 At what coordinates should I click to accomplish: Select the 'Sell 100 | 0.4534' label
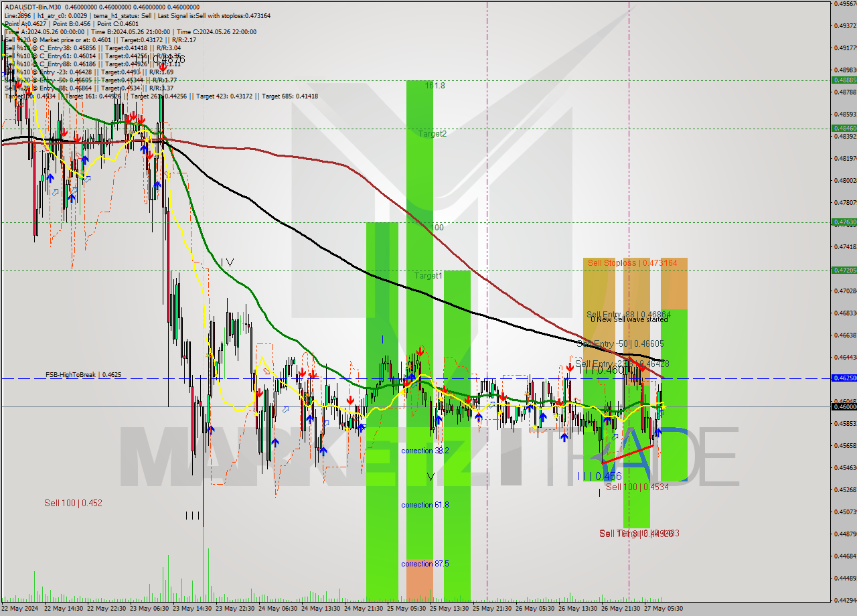point(637,487)
